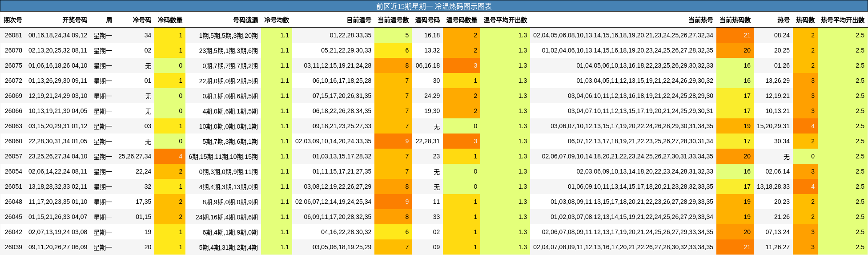Select hot count 21 in row 26039

click(735, 247)
